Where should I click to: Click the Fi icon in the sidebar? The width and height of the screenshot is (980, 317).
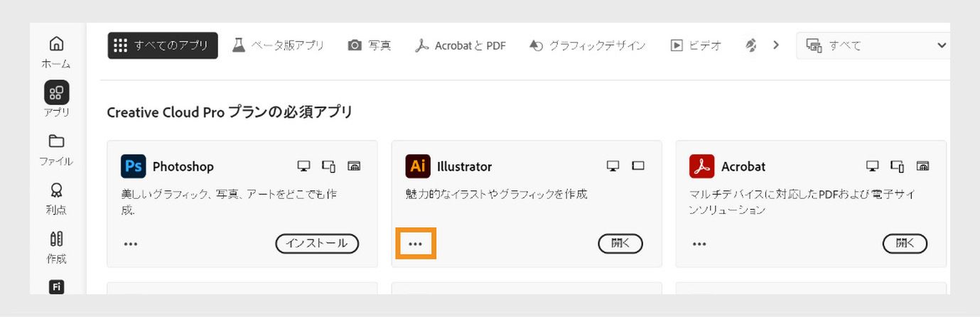coord(56,286)
